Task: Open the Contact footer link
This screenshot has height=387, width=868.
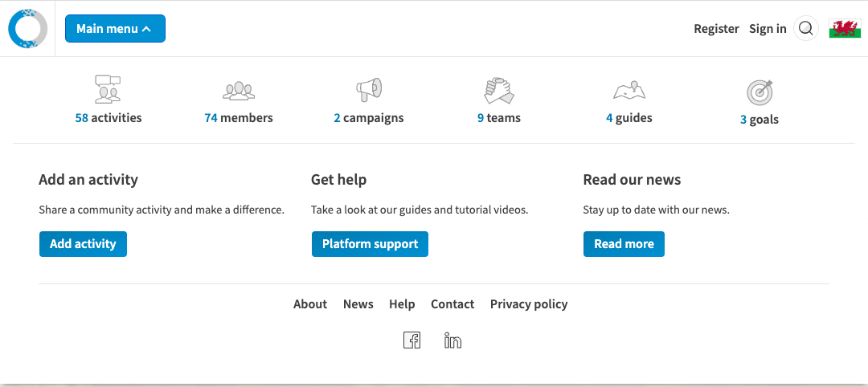Action: [x=452, y=304]
